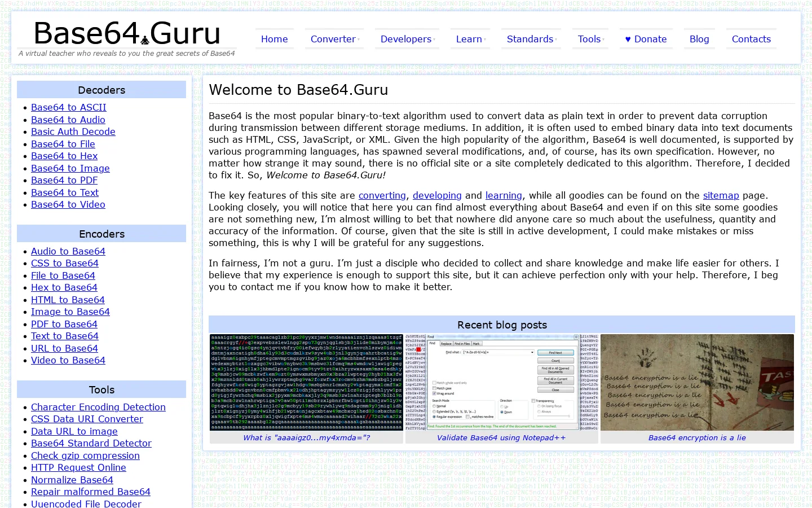Open the Check gzip compression tool
The width and height of the screenshot is (812, 508).
click(x=85, y=456)
